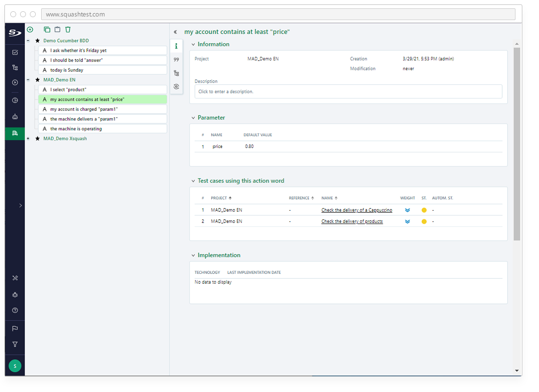
Task: Click the project filter funnel icon
Action: coord(15,344)
